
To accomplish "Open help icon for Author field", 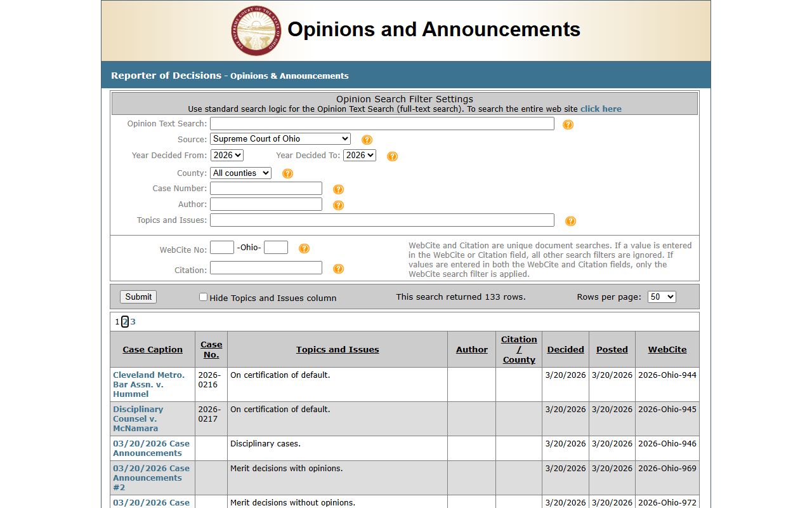I will [338, 205].
